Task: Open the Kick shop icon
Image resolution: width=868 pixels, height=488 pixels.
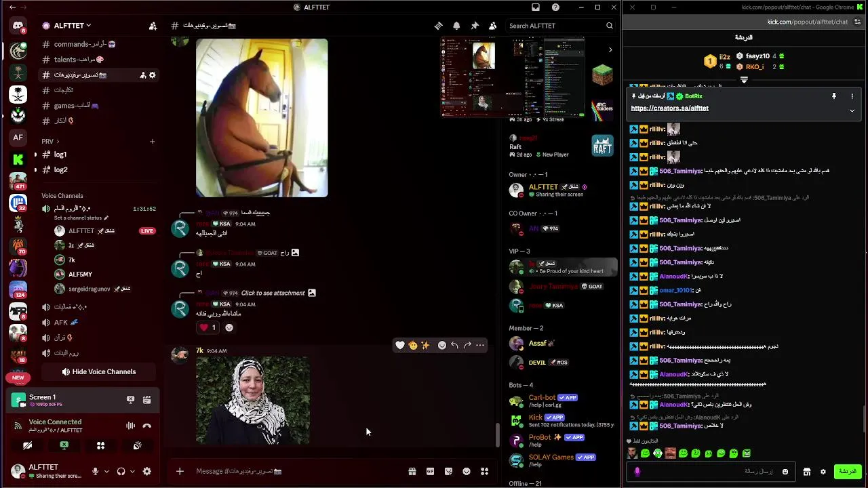Action: [806, 472]
